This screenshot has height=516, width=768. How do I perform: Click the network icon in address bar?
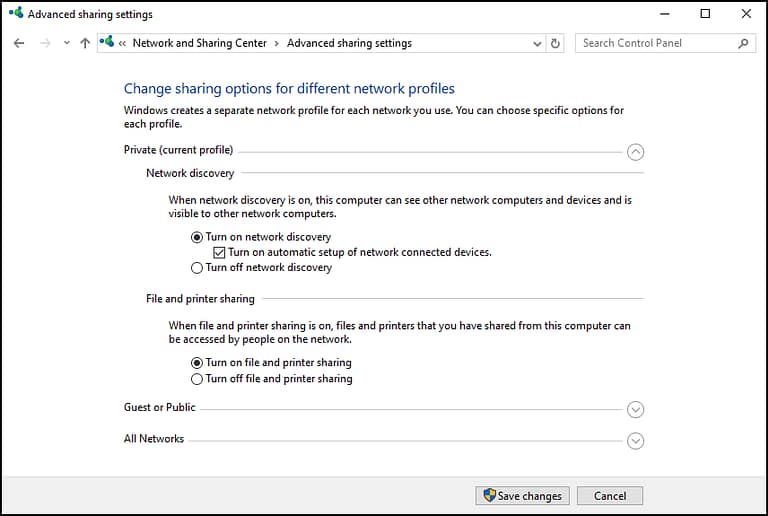coord(107,42)
